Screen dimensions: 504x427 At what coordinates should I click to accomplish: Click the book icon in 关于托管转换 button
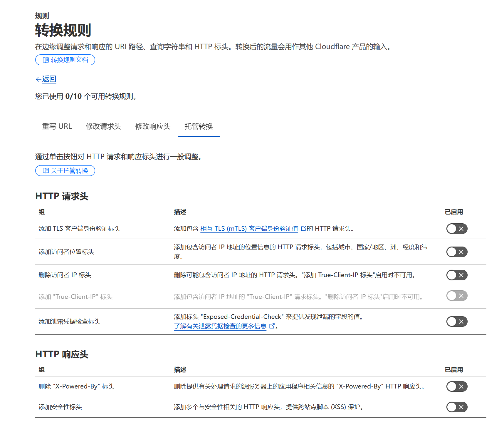pos(46,171)
